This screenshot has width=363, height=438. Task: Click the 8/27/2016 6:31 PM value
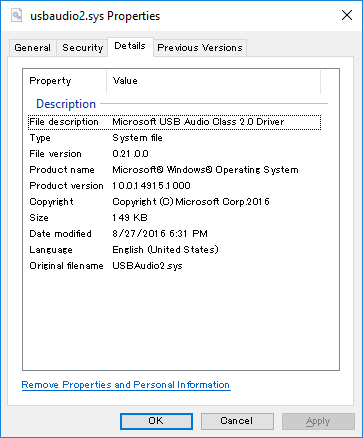[160, 234]
